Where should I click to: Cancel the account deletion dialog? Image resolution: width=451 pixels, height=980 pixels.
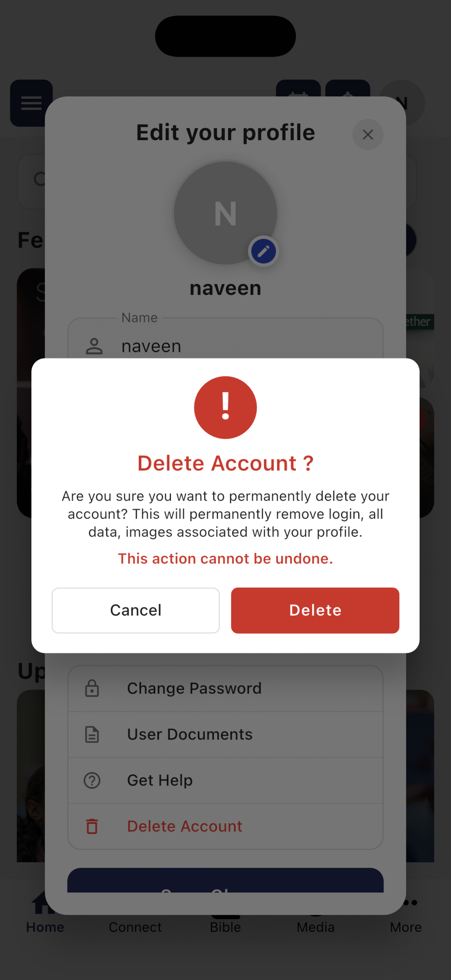[136, 610]
